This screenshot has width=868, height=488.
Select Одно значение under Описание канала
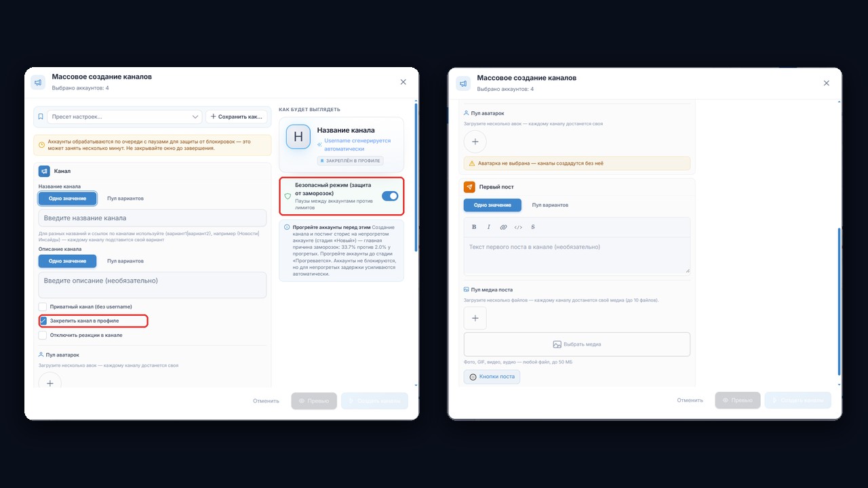pyautogui.click(x=67, y=261)
